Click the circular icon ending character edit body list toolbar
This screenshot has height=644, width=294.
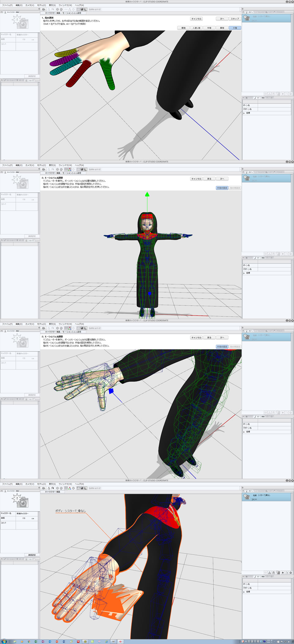click(x=291, y=572)
